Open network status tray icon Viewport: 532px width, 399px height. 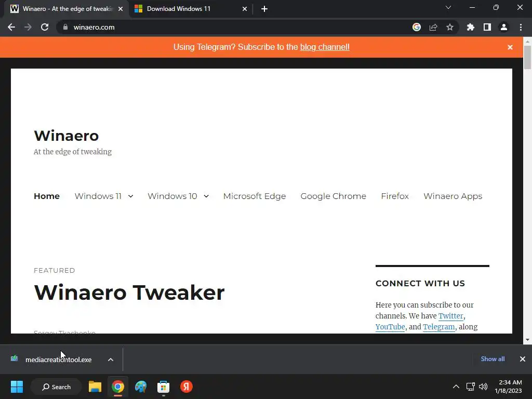470,387
